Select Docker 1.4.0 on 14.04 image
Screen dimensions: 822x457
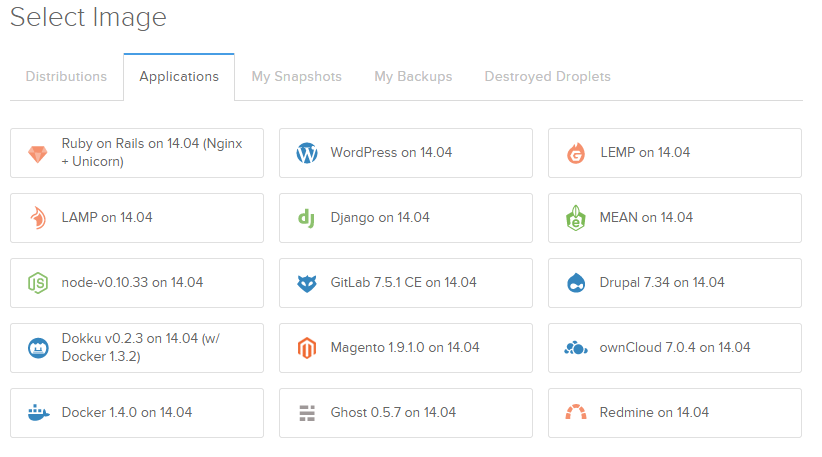[137, 413]
